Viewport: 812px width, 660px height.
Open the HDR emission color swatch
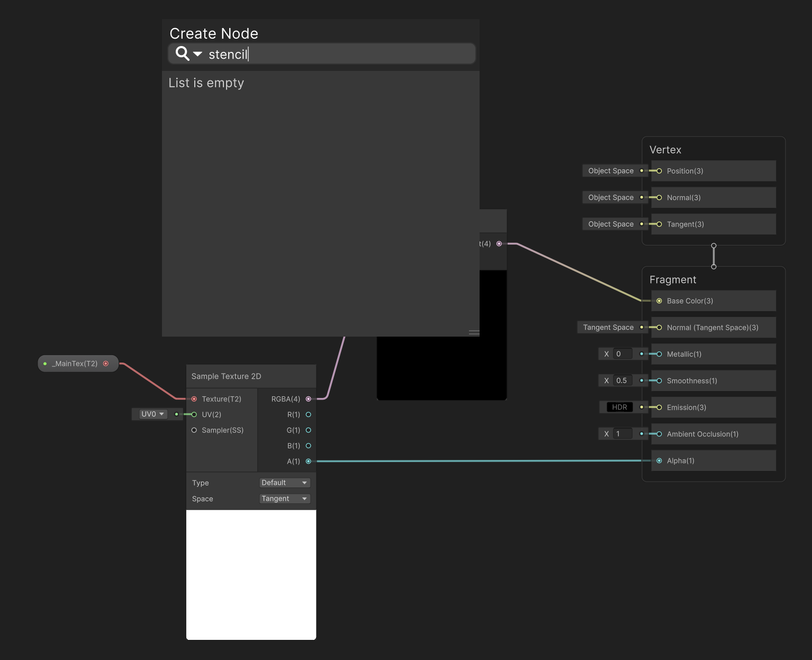click(x=619, y=408)
